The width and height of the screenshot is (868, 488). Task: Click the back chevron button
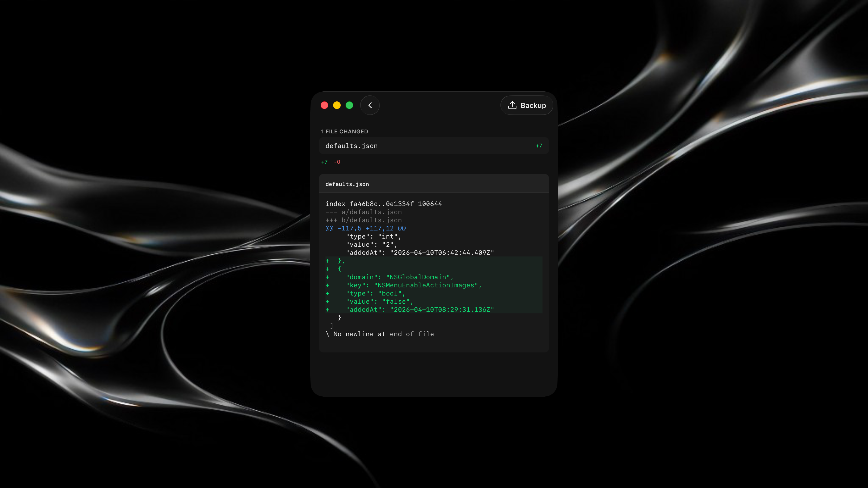[x=370, y=105]
